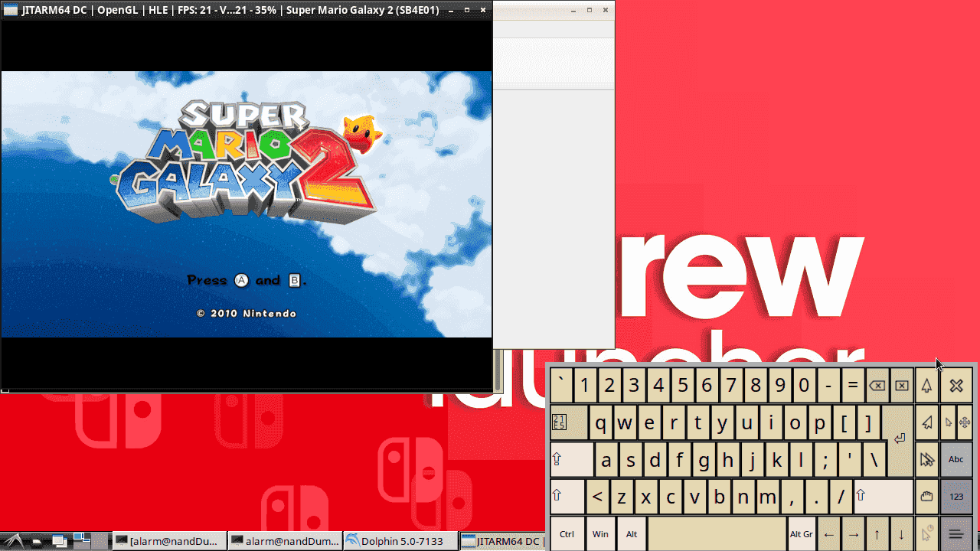Tap the q key
Screen dimensions: 980x551
tap(602, 422)
